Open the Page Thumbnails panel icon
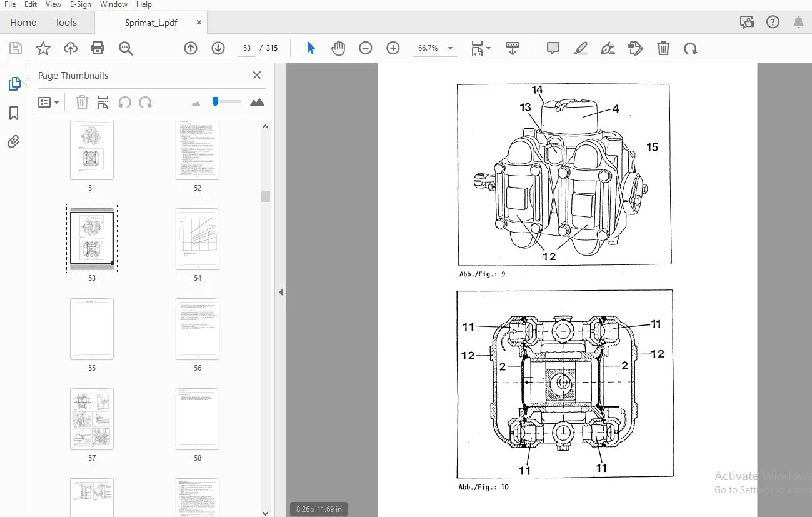 click(x=14, y=84)
